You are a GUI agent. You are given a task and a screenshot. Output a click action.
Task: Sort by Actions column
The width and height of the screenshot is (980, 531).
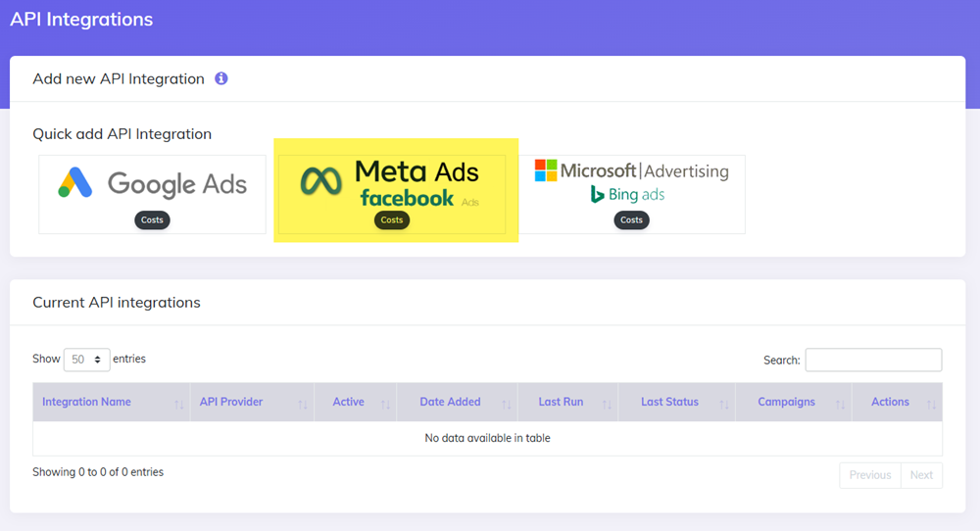click(897, 402)
